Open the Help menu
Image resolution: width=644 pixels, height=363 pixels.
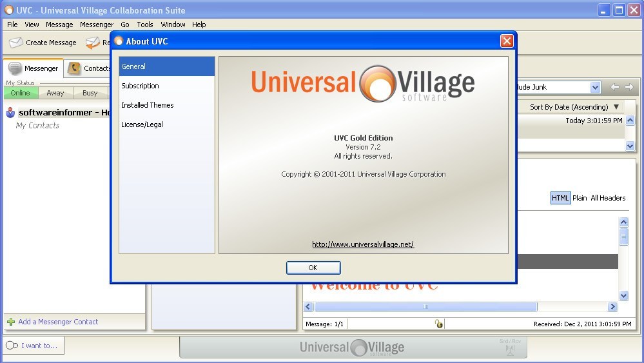(x=199, y=25)
